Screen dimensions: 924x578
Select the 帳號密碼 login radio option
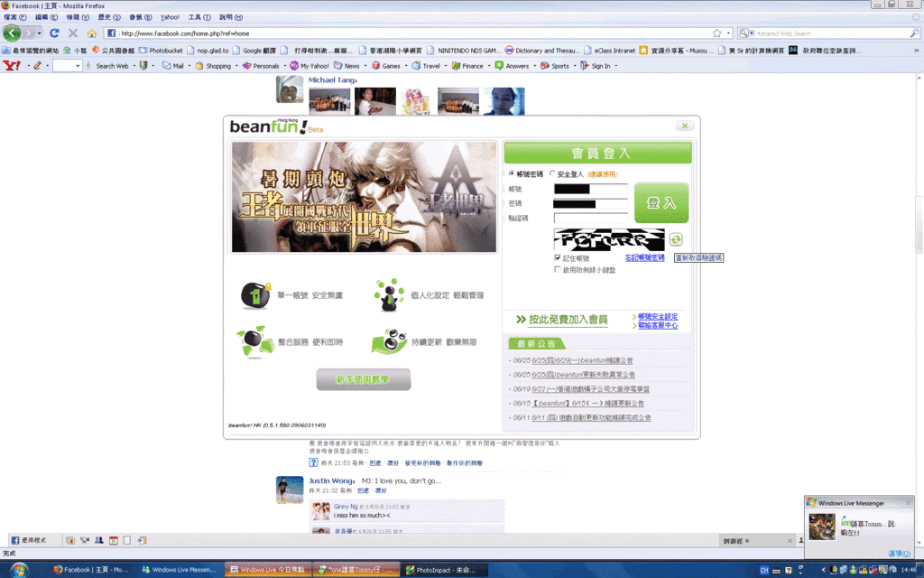[x=512, y=174]
